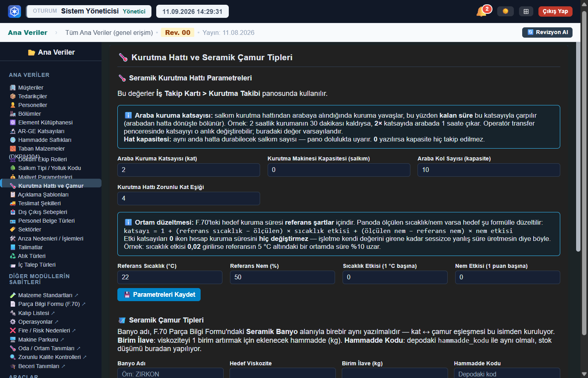Click the Personel Belge Türleri icon
Viewport: 588px width, 378px height.
13,221
